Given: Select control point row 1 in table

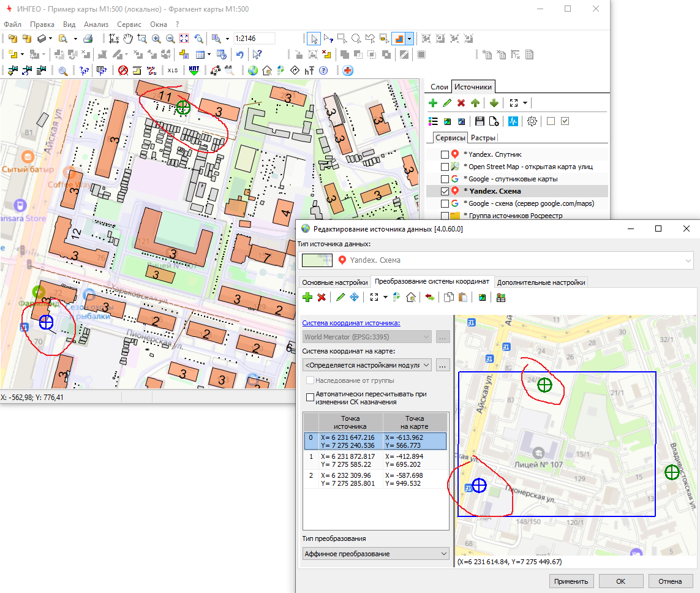Looking at the screenshot, I should pyautogui.click(x=375, y=461).
